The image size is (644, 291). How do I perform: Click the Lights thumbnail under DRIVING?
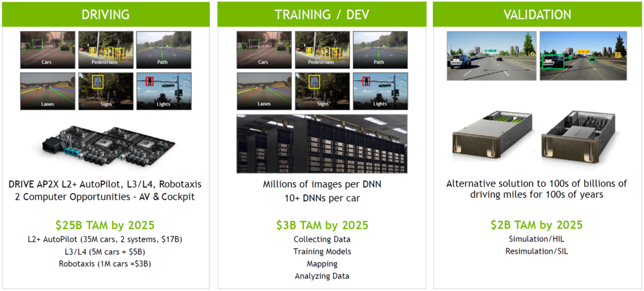164,91
